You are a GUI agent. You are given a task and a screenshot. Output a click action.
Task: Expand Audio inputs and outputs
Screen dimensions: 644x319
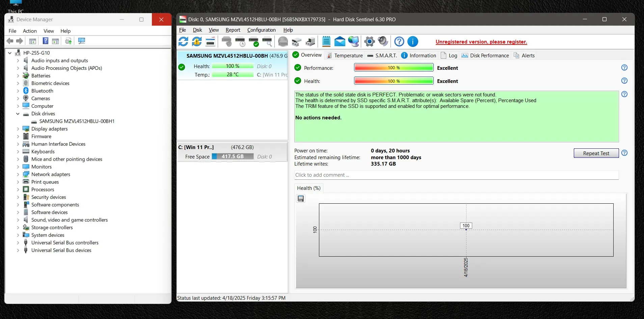tap(18, 61)
